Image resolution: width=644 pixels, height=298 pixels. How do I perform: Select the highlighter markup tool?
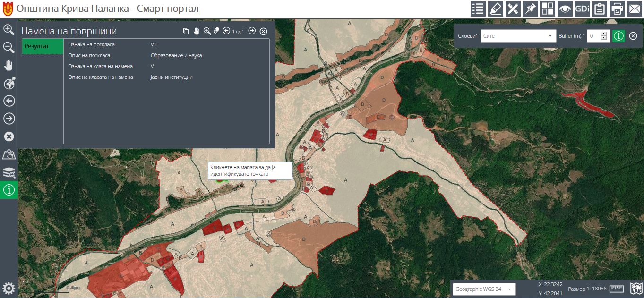click(x=495, y=9)
